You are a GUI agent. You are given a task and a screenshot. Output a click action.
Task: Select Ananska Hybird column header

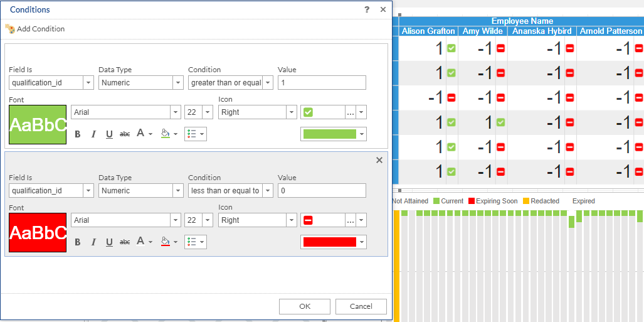point(542,31)
